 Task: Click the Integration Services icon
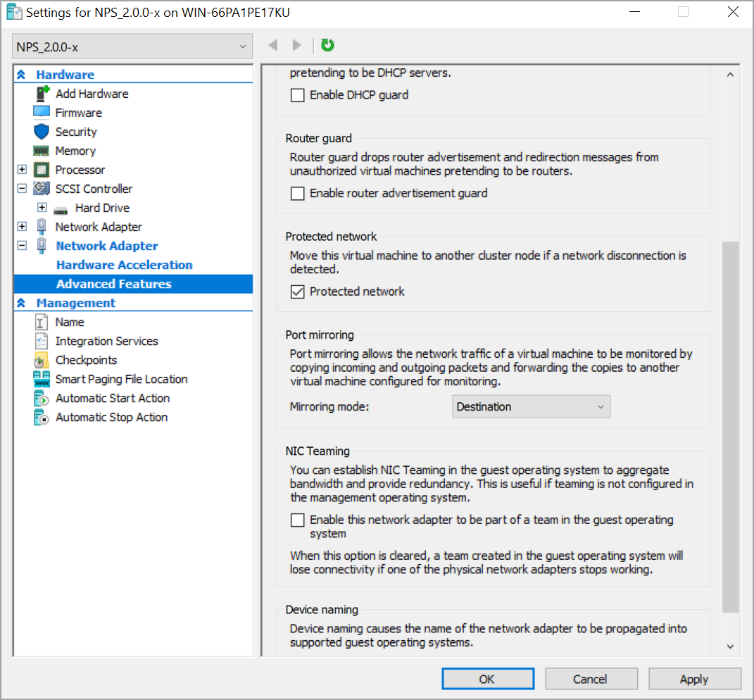click(x=42, y=340)
